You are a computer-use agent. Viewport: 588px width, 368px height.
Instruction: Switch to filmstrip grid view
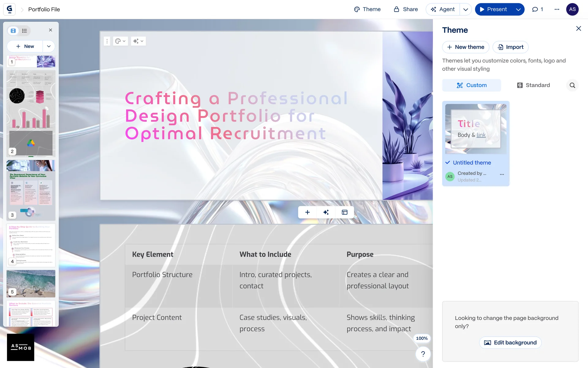coord(13,31)
